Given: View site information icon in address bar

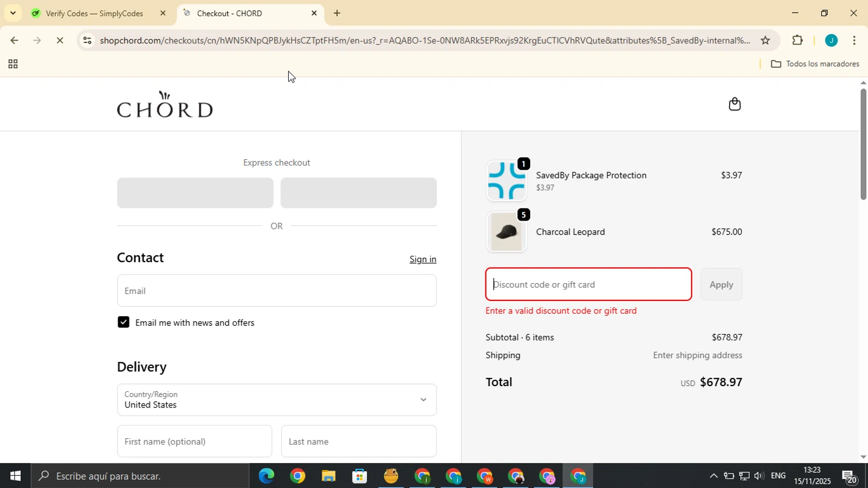Looking at the screenshot, I should (x=87, y=41).
